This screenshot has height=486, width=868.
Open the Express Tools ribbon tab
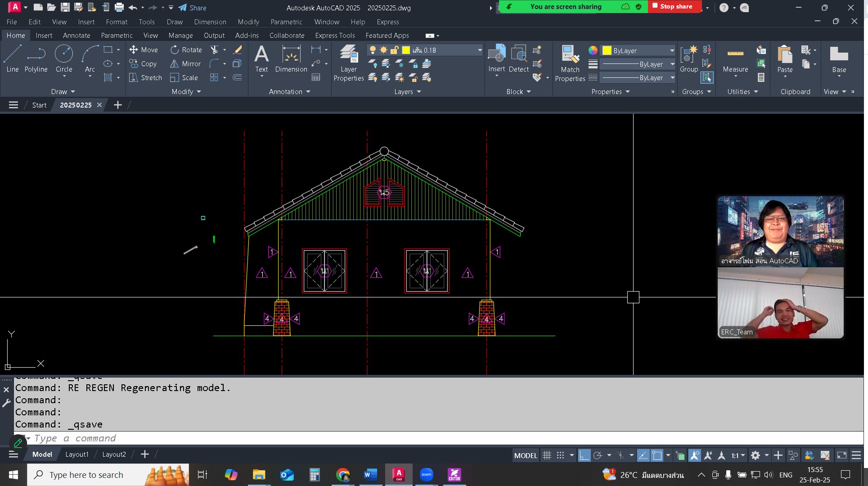[335, 35]
